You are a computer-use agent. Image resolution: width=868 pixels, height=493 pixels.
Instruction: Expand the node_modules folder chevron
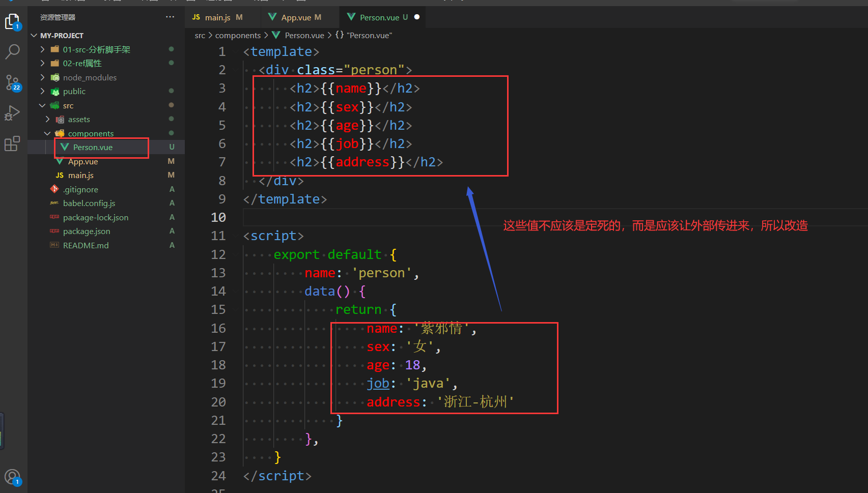tap(43, 77)
